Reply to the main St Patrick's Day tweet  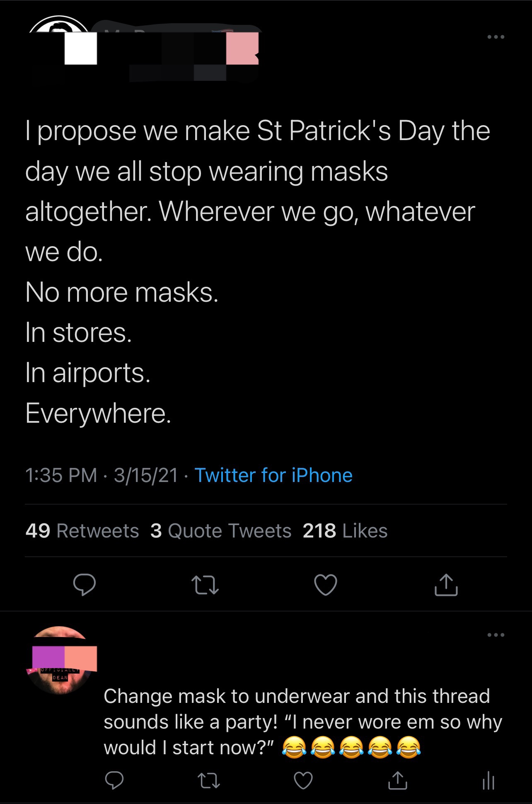pyautogui.click(x=85, y=584)
